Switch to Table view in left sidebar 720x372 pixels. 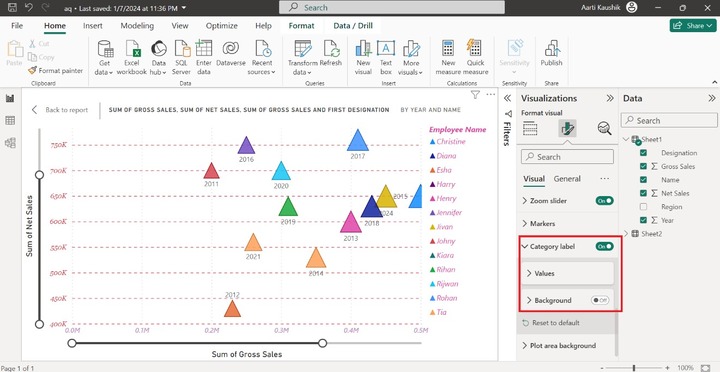(x=10, y=120)
